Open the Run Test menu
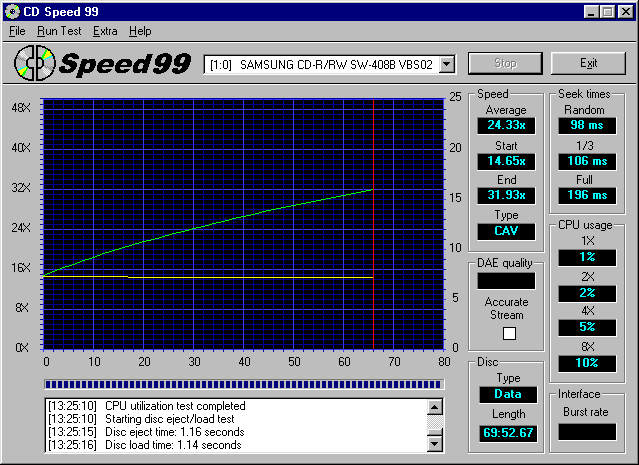 point(60,31)
